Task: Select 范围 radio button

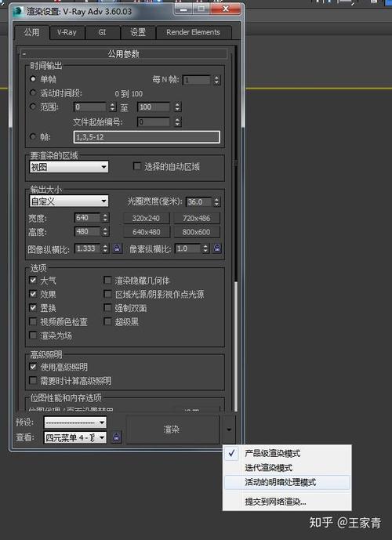Action: click(x=33, y=107)
